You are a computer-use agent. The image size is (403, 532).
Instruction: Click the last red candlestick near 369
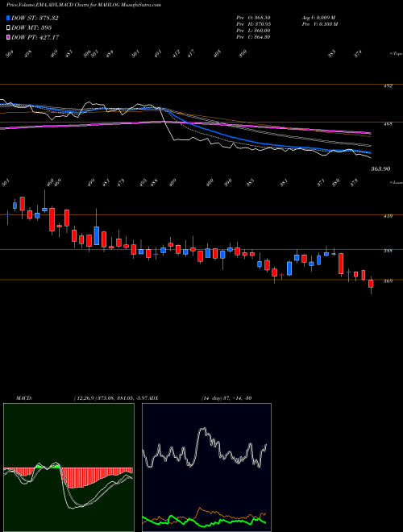point(371,284)
